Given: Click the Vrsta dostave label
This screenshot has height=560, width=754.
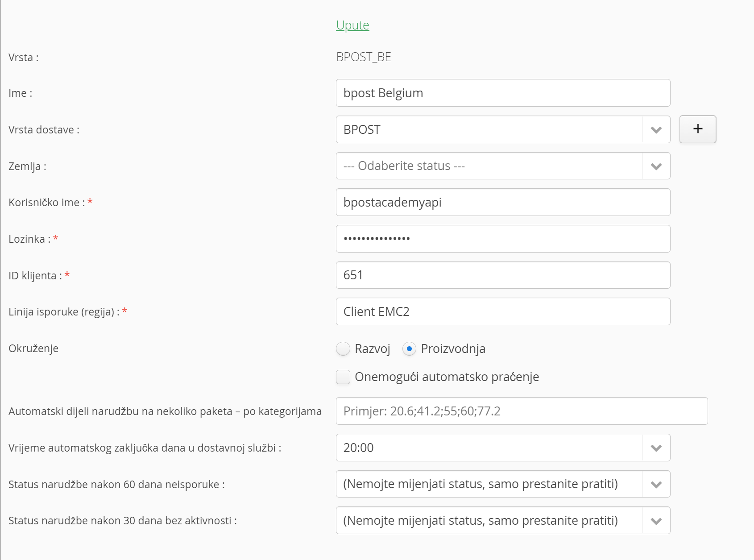Looking at the screenshot, I should coord(44,130).
